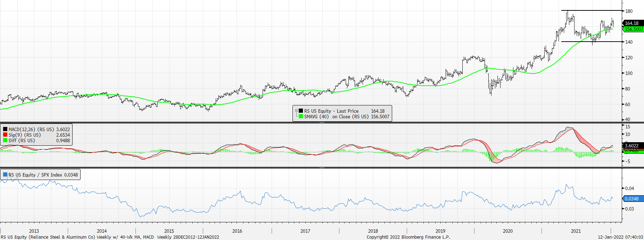Select the horizontal trend line at the 140 level
The width and height of the screenshot is (644, 240).
592,42
